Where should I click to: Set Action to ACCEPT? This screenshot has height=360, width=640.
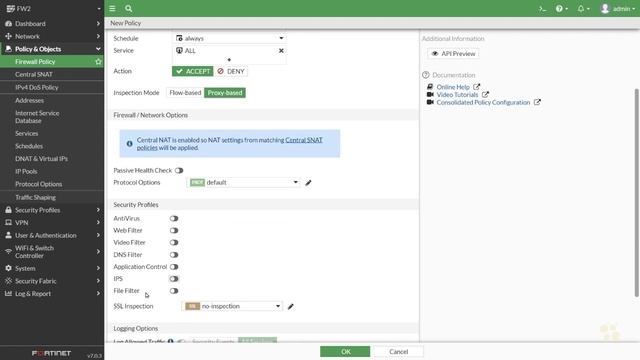tap(193, 71)
